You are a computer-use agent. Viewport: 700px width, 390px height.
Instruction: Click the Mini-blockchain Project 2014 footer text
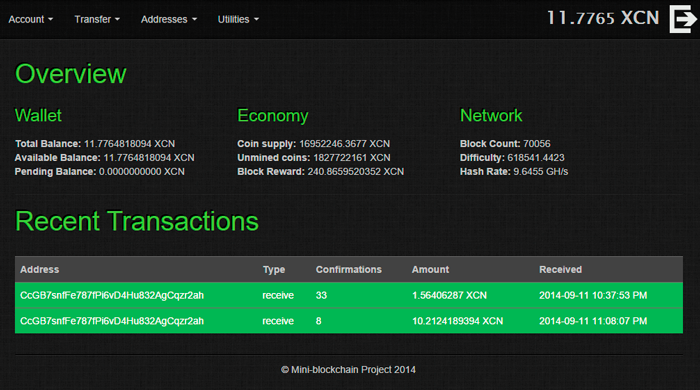[x=348, y=369]
